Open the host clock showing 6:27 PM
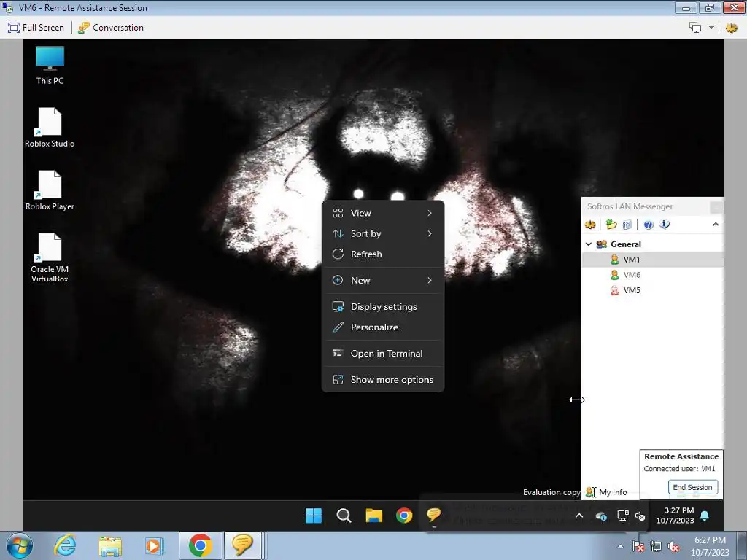The width and height of the screenshot is (747, 560). click(710, 546)
